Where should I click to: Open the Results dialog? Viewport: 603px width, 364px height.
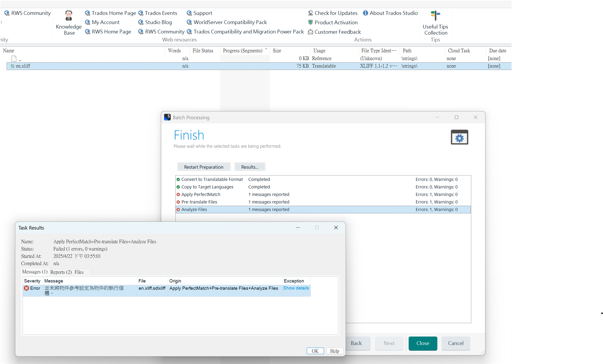pos(250,166)
